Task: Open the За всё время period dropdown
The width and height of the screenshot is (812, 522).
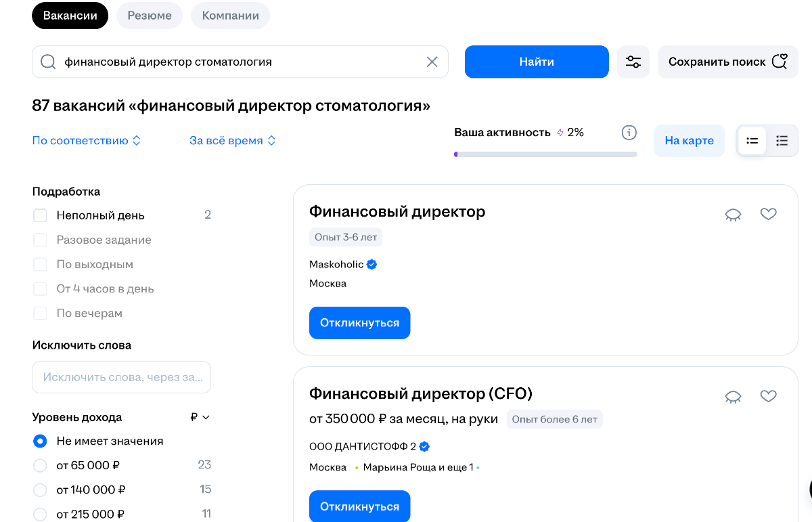Action: [x=233, y=141]
